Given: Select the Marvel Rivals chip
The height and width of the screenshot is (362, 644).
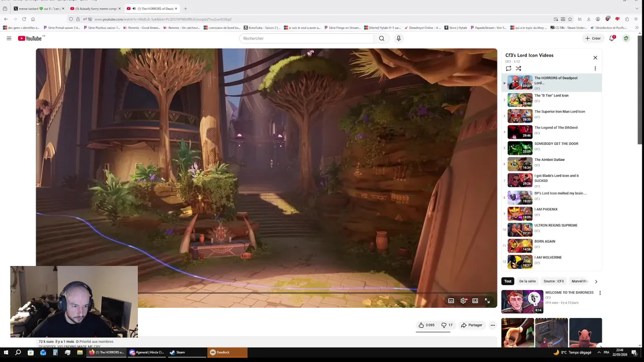Looking at the screenshot, I should (580, 281).
